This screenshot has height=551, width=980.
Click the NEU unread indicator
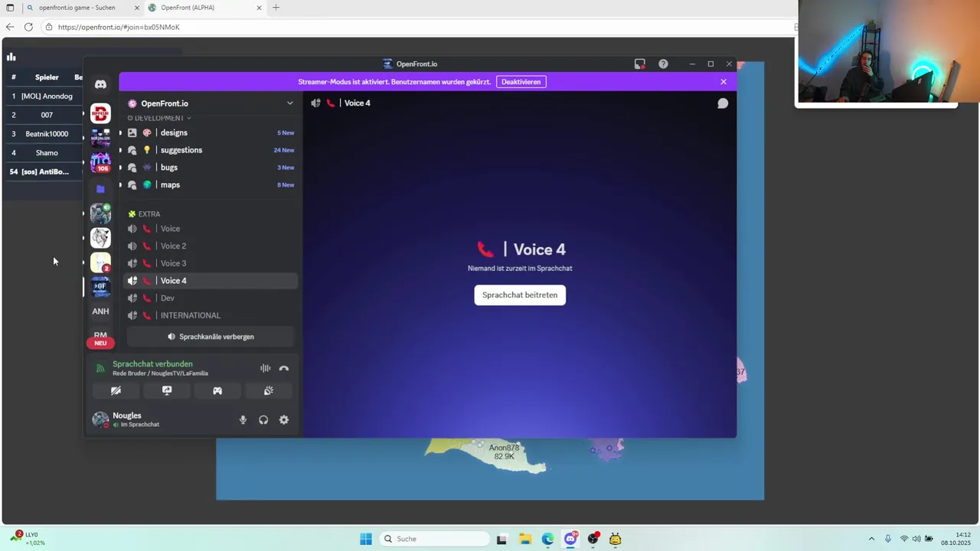tap(100, 343)
